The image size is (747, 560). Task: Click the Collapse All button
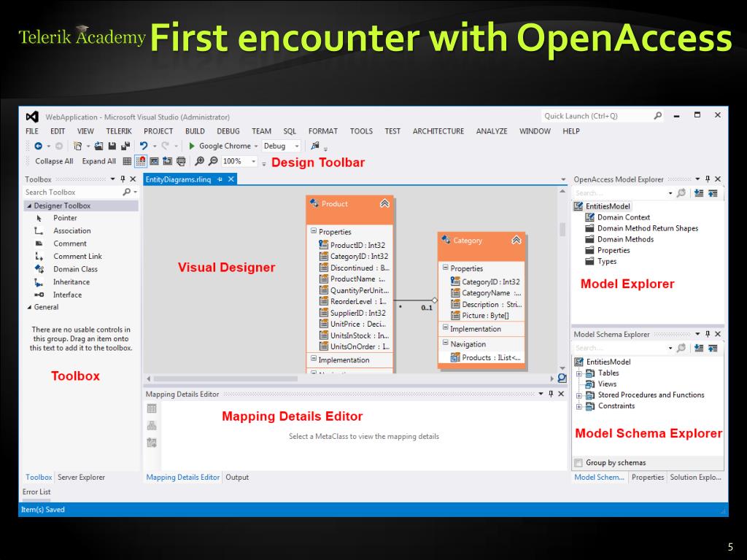(54, 161)
